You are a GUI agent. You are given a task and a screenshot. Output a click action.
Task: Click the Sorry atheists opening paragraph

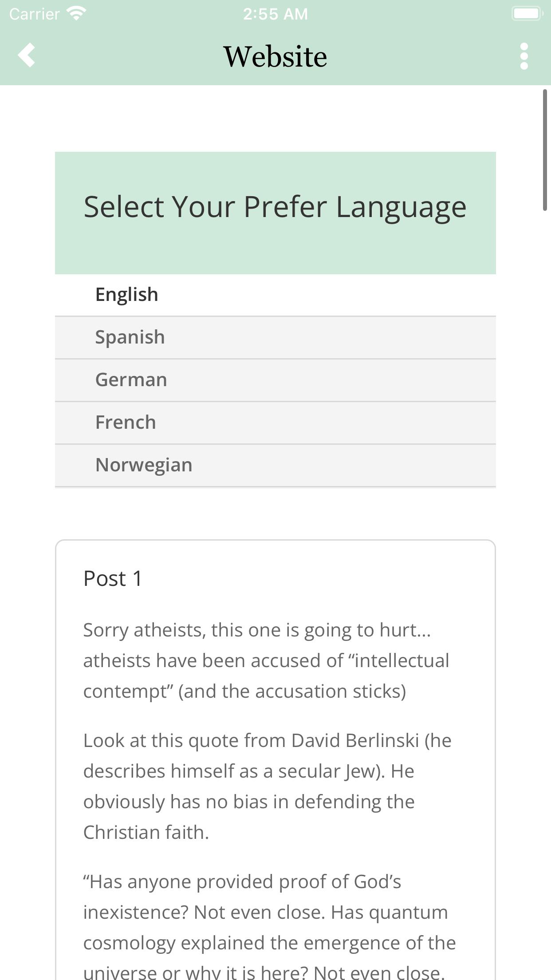coord(266,660)
